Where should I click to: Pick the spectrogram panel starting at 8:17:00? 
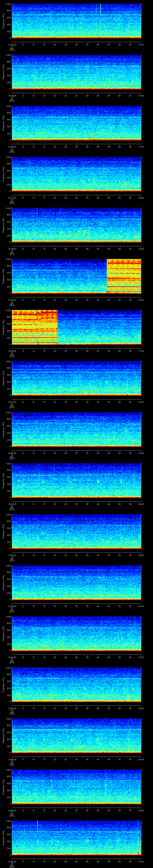click(x=76, y=174)
